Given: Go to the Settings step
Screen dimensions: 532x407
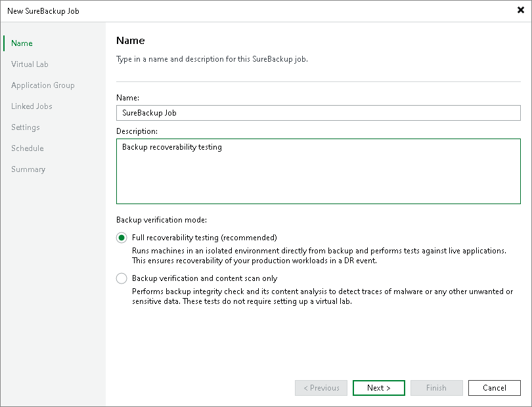Looking at the screenshot, I should pyautogui.click(x=25, y=127).
